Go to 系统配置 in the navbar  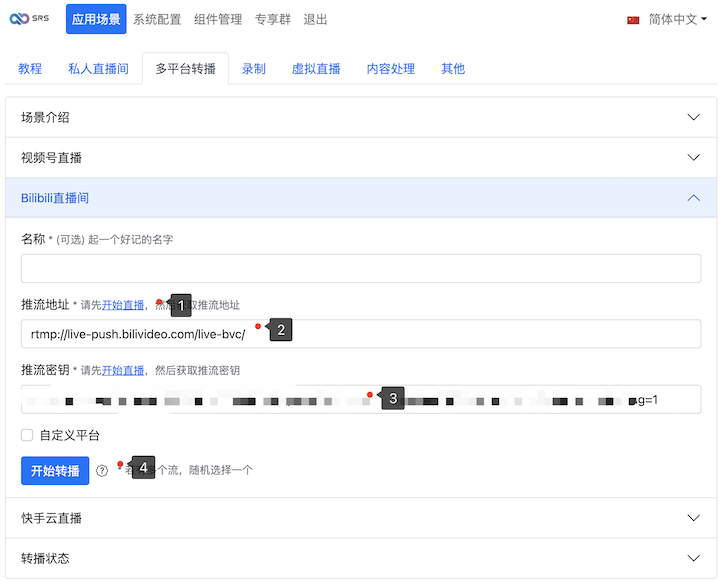(x=157, y=19)
